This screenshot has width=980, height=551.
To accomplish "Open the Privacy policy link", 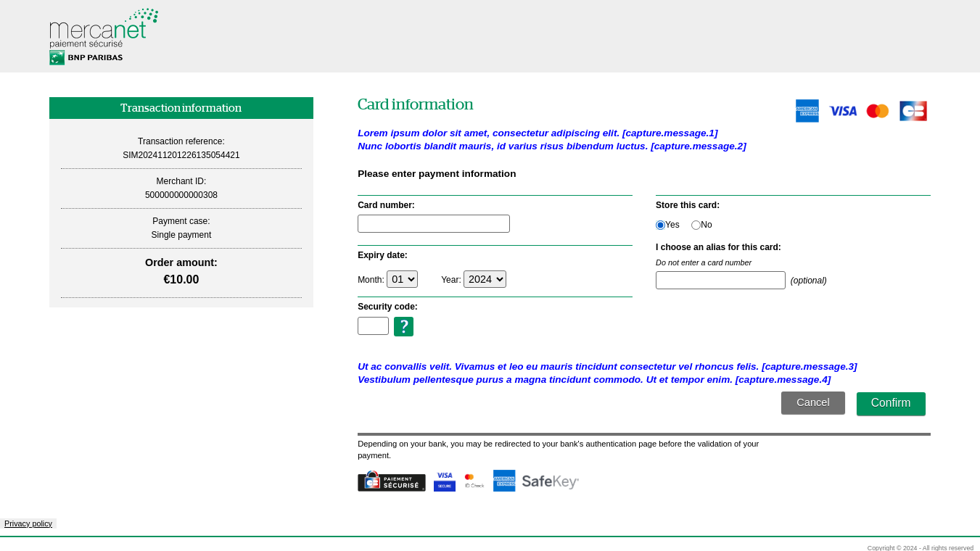I will pyautogui.click(x=28, y=523).
